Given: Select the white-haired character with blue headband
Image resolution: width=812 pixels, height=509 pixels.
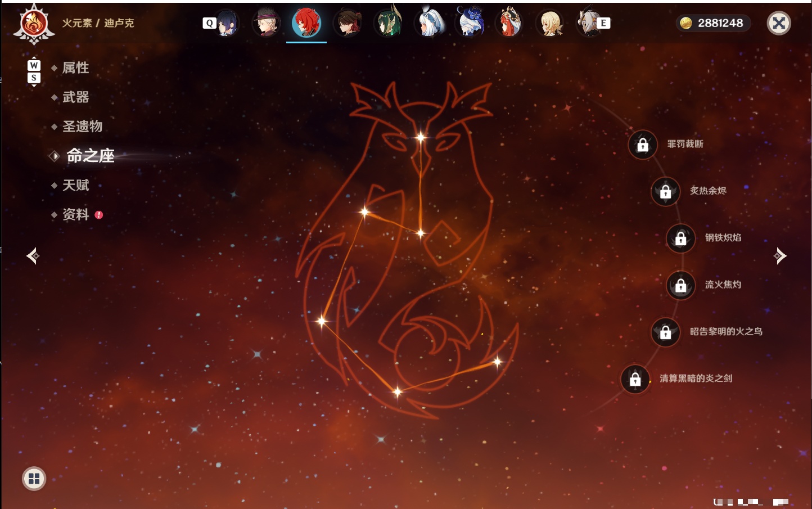Looking at the screenshot, I should click(428, 23).
